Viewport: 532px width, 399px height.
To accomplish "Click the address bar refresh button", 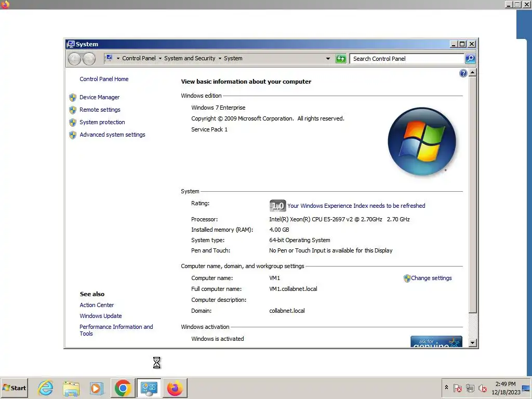I will tap(341, 59).
